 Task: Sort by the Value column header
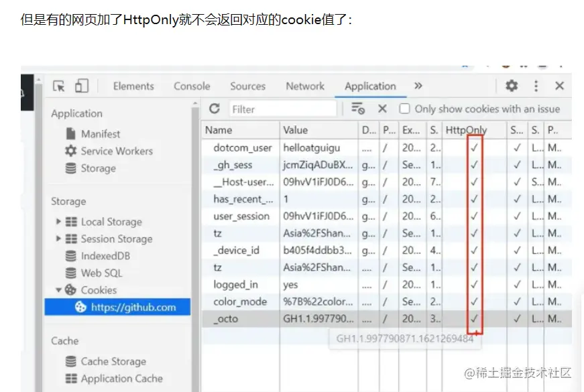[x=318, y=130]
